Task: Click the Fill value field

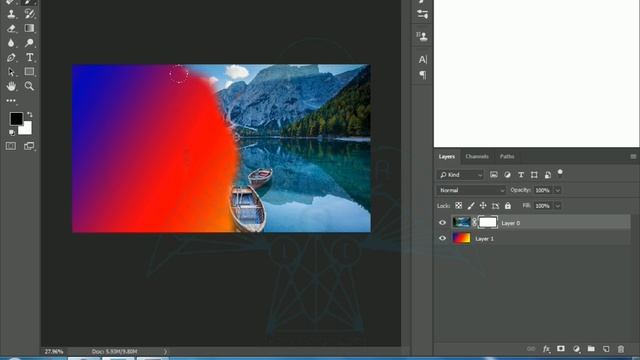Action: tap(543, 206)
